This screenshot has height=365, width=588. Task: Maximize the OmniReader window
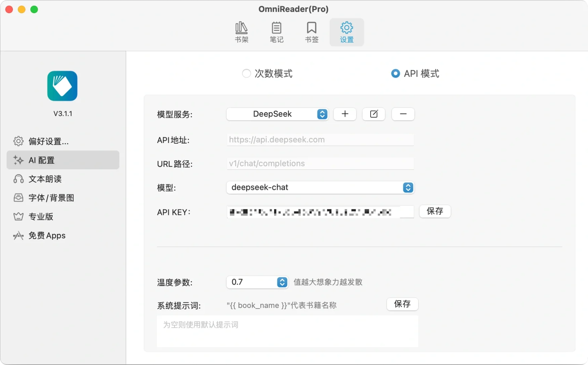coord(34,9)
